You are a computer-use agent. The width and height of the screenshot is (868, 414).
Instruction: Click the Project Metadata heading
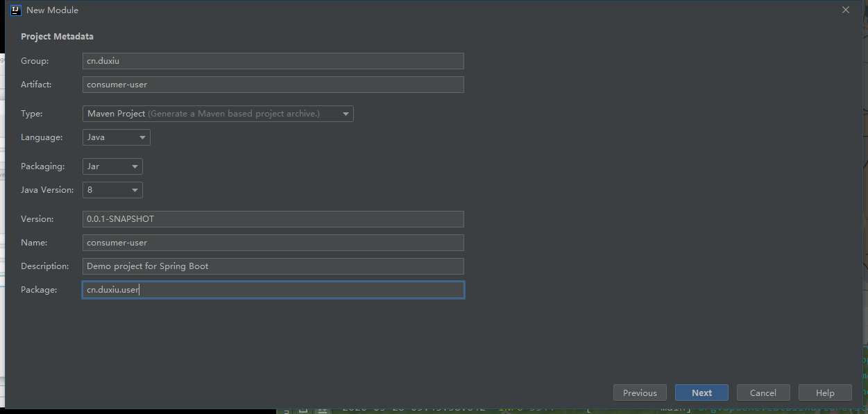pyautogui.click(x=57, y=36)
